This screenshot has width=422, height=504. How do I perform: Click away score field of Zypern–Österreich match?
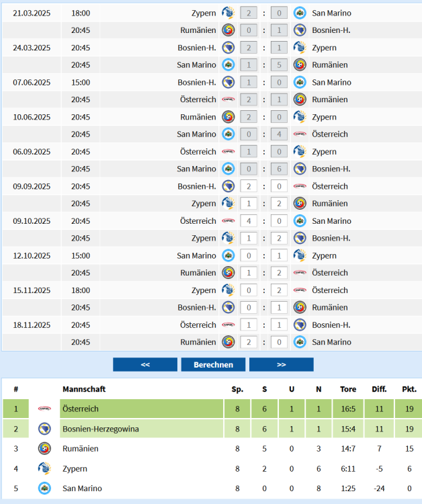click(x=280, y=290)
